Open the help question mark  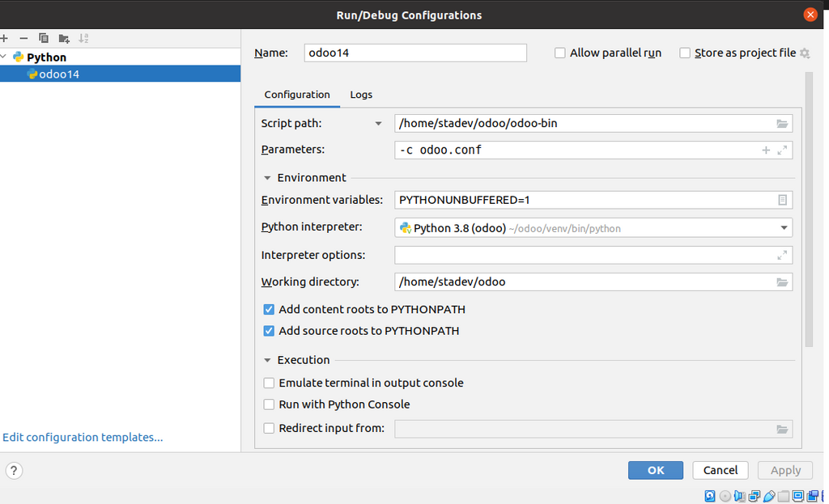[14, 470]
